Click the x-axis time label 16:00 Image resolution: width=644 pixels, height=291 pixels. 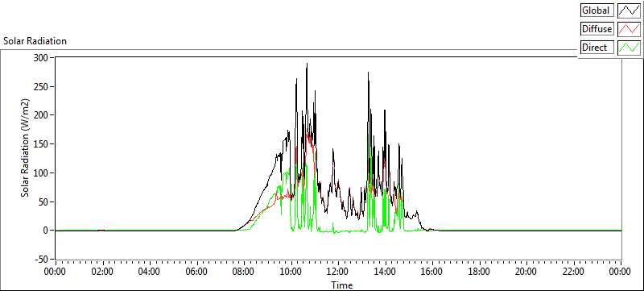(432, 272)
